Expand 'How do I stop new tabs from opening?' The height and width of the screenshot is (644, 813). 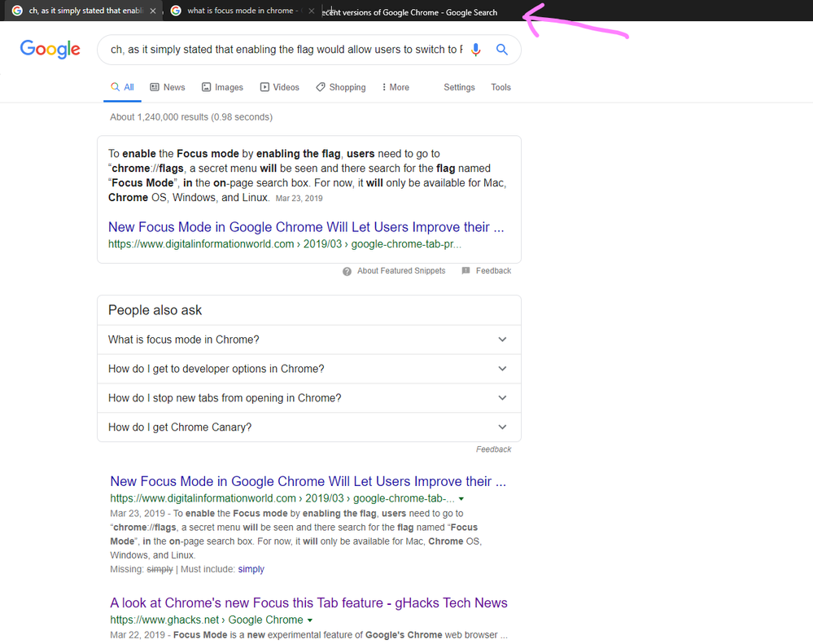tap(503, 397)
